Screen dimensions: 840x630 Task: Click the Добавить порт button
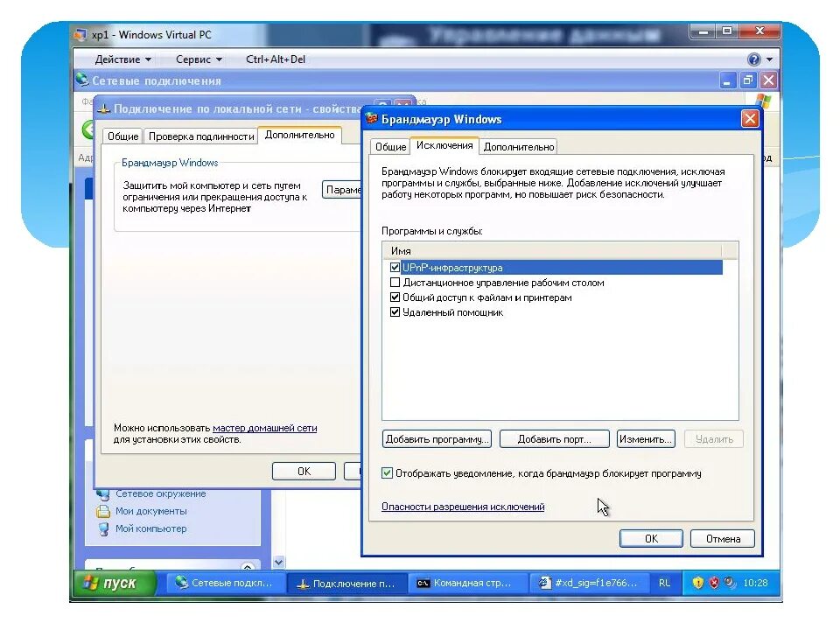(x=555, y=438)
